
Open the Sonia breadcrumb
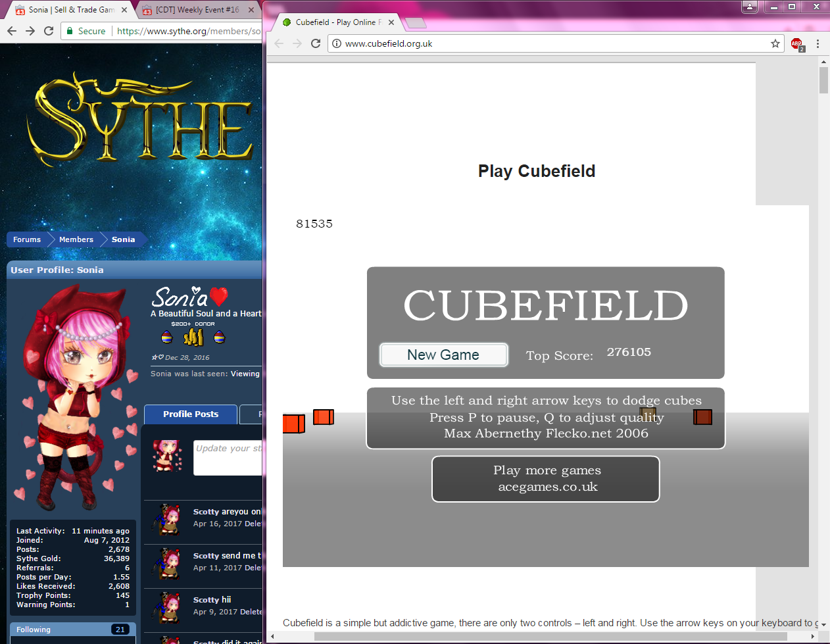tap(123, 239)
